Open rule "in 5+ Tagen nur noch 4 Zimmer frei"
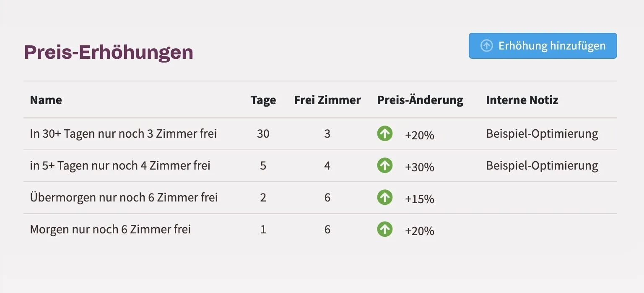 [120, 166]
